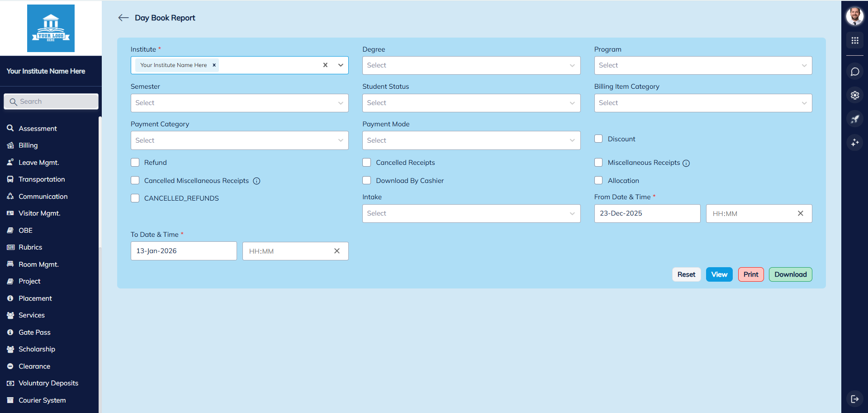Screen dimensions: 868x413
Task: Open the apps grid icon
Action: pyautogui.click(x=854, y=41)
